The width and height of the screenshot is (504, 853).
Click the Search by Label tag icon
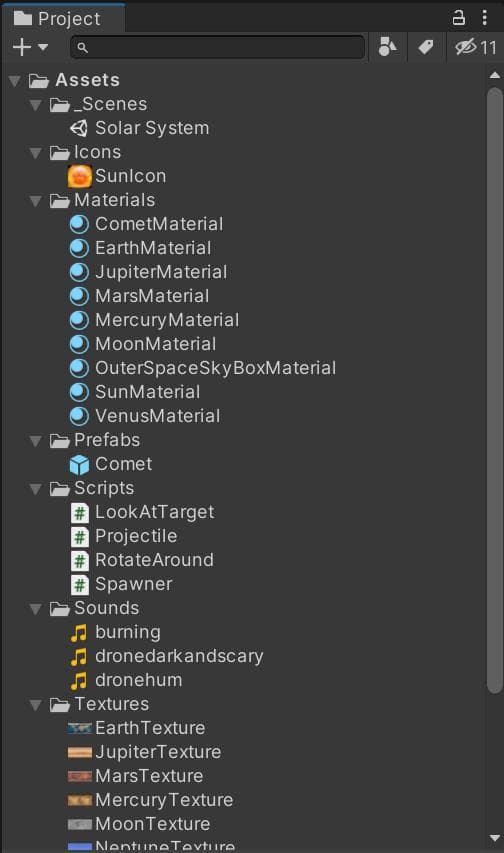coord(426,47)
